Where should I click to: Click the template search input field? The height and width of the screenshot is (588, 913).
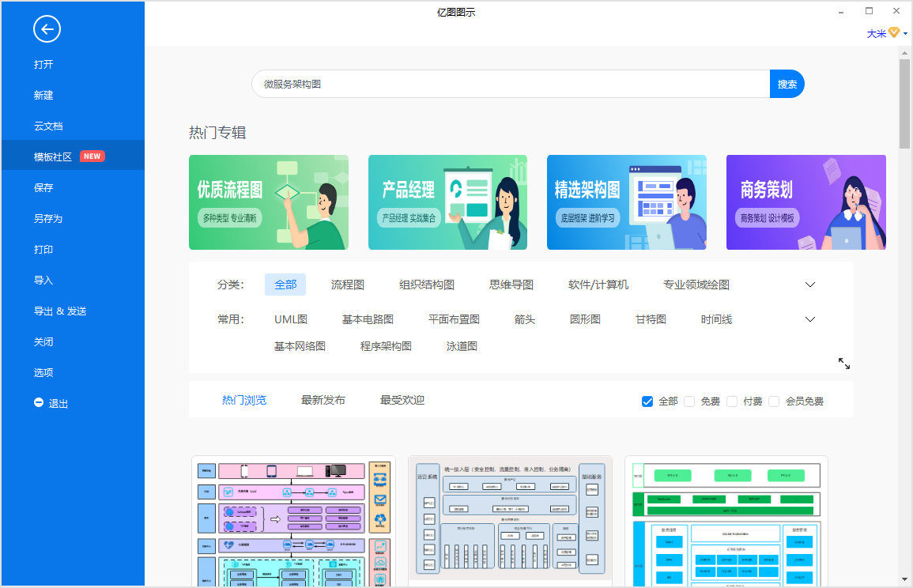[x=511, y=84]
